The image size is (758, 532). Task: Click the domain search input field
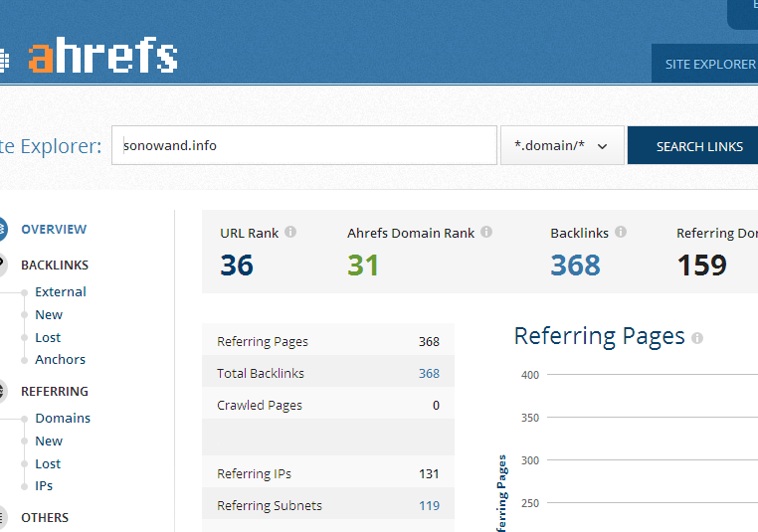click(303, 146)
